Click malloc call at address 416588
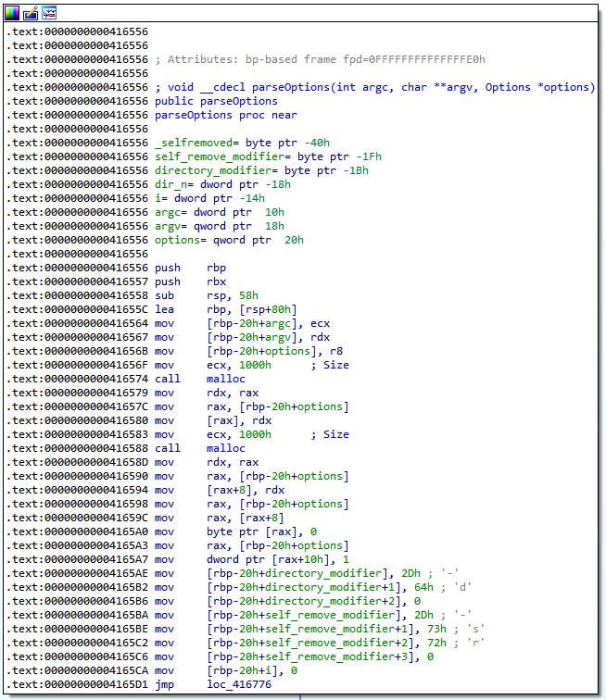Viewport: 606px width, 700px height. [x=226, y=448]
